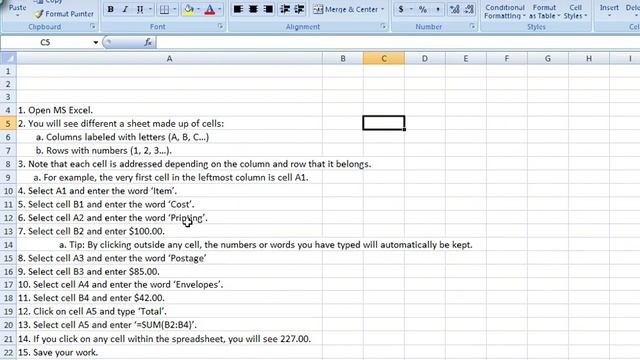Open the Borders dropdown arrow
Viewport: 640px width, 360px height.
(175, 9)
